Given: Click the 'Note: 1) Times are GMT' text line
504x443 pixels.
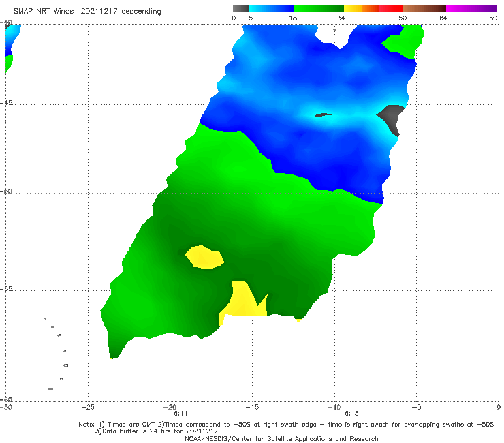Looking at the screenshot, I should click(x=286, y=425).
